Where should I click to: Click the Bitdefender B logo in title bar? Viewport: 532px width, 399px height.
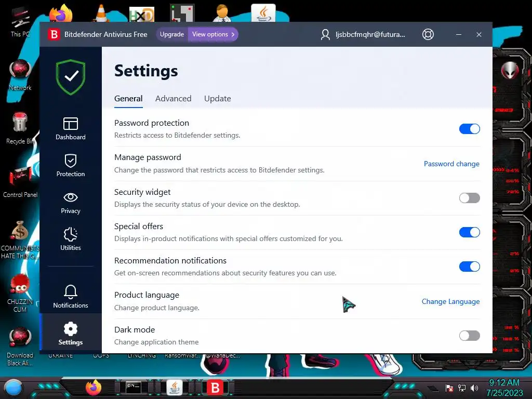click(x=54, y=34)
